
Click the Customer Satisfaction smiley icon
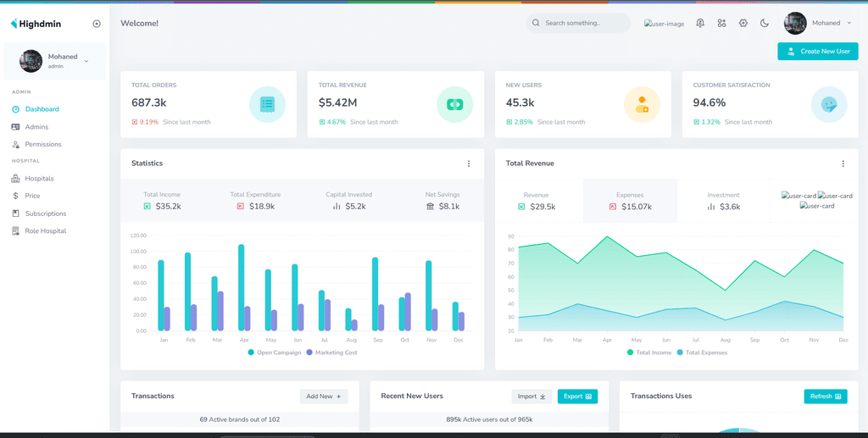coord(829,104)
